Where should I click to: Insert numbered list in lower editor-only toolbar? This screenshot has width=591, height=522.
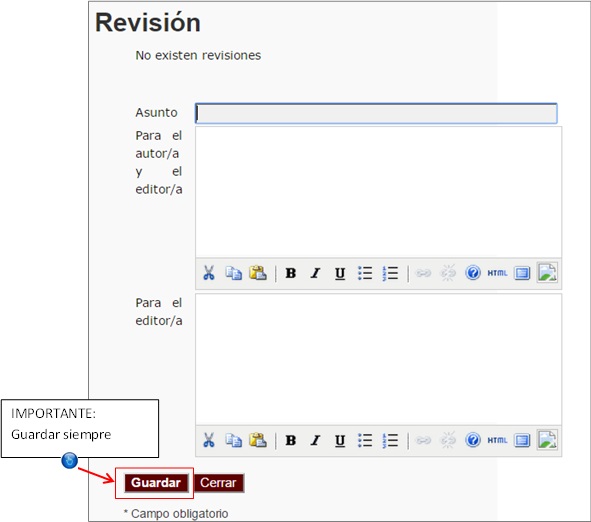[390, 440]
